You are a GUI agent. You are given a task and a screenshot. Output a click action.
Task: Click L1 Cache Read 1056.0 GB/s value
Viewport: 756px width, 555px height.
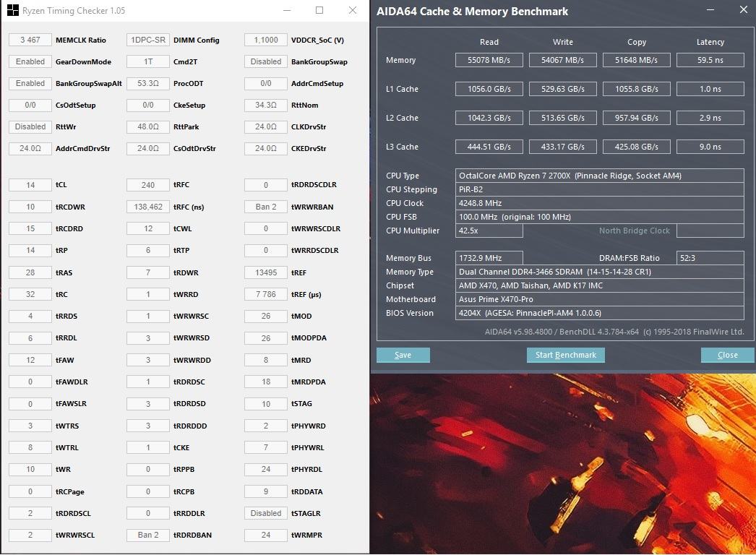pos(489,89)
